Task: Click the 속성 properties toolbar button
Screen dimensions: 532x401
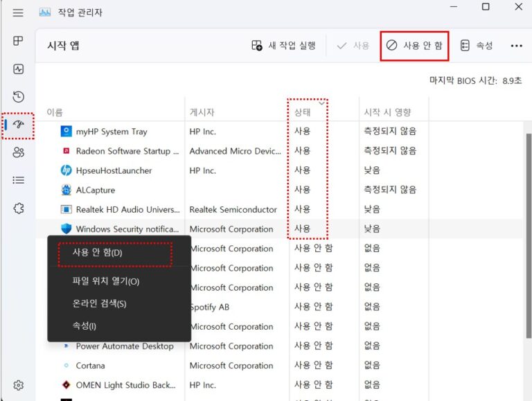Action: (x=477, y=46)
